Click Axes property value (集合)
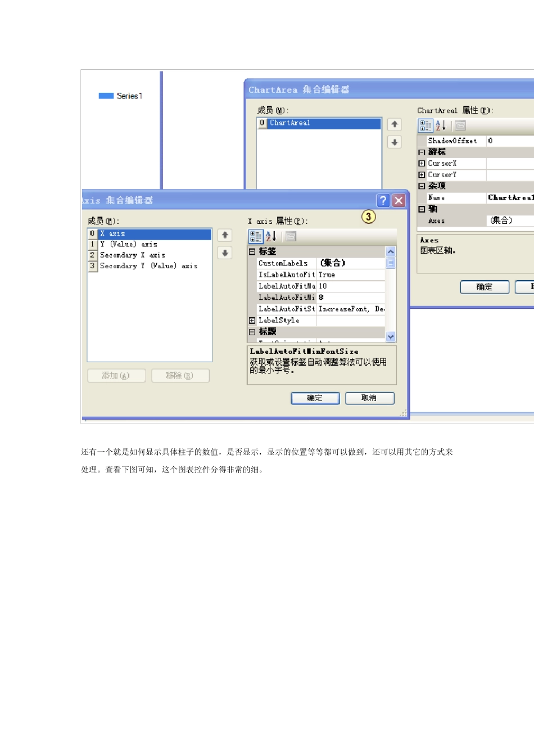Image resolution: width=534 pixels, height=756 pixels. click(x=510, y=220)
